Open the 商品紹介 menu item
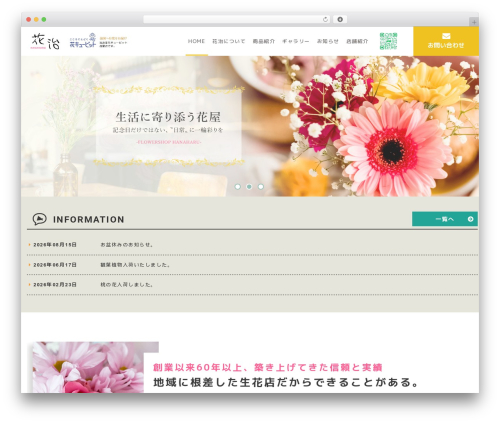Screen dimensions: 500x423 [264, 41]
